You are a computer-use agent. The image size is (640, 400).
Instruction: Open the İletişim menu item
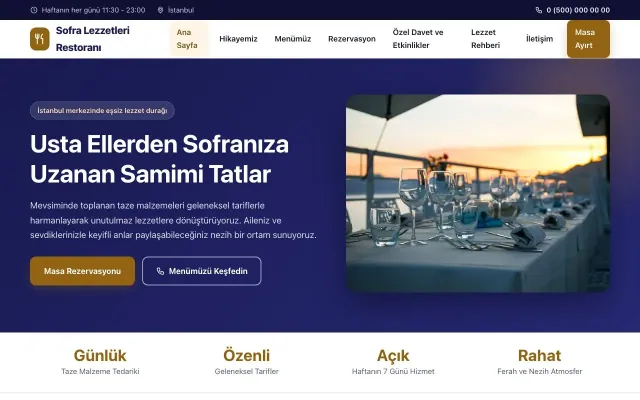click(x=539, y=39)
